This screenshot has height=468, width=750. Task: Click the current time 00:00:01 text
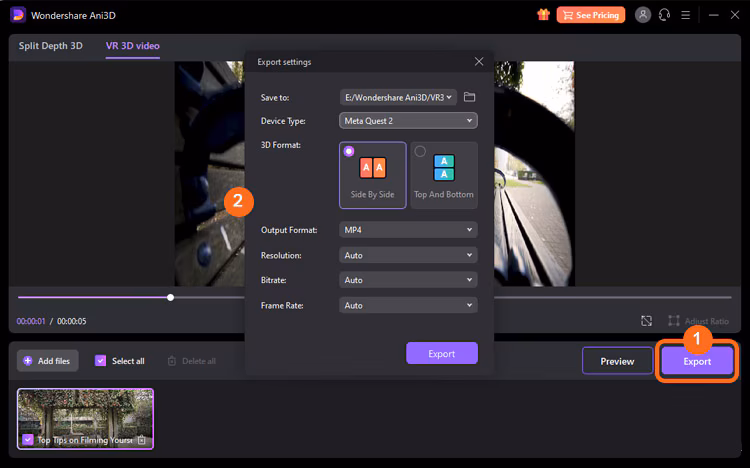31,321
